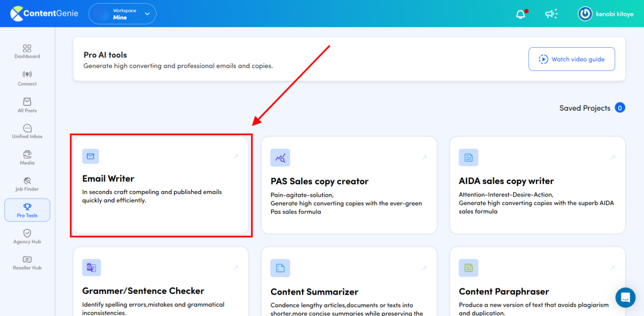
Task: Click the PAS Sales copy creator icon
Action: [x=280, y=158]
